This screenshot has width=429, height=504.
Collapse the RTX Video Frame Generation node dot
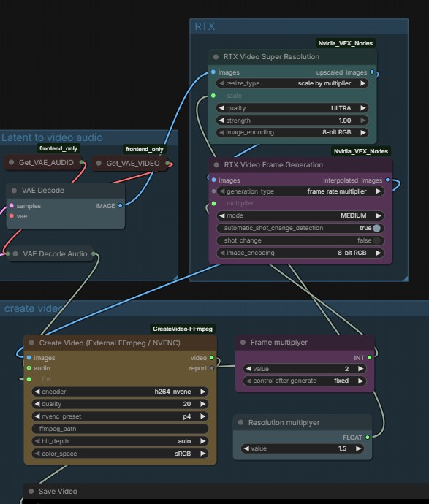pos(216,165)
